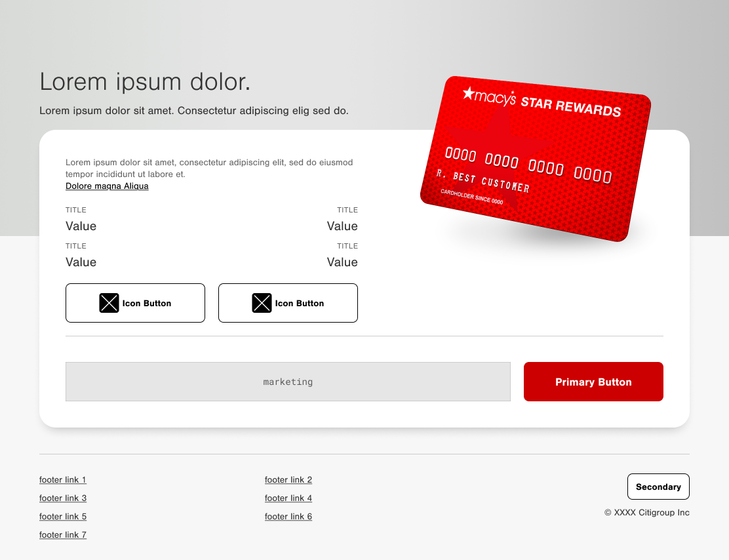Screen dimensions: 729x560
Task: Open footer link 4
Action: pos(288,498)
